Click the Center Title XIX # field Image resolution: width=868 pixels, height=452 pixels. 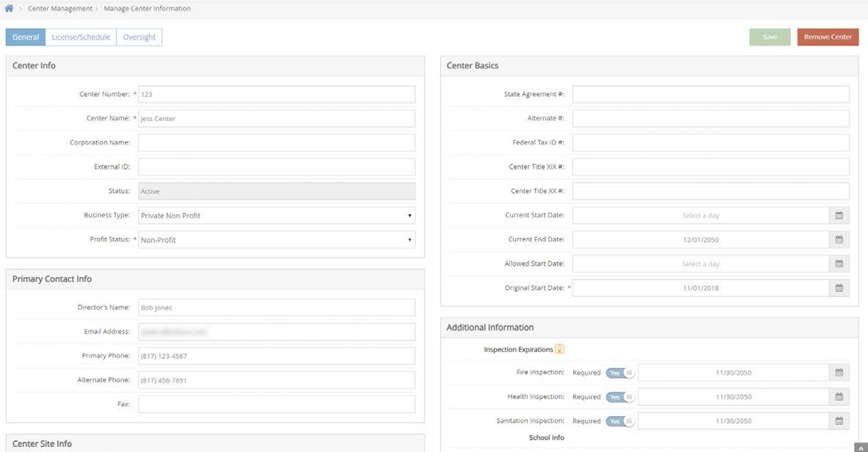click(711, 167)
